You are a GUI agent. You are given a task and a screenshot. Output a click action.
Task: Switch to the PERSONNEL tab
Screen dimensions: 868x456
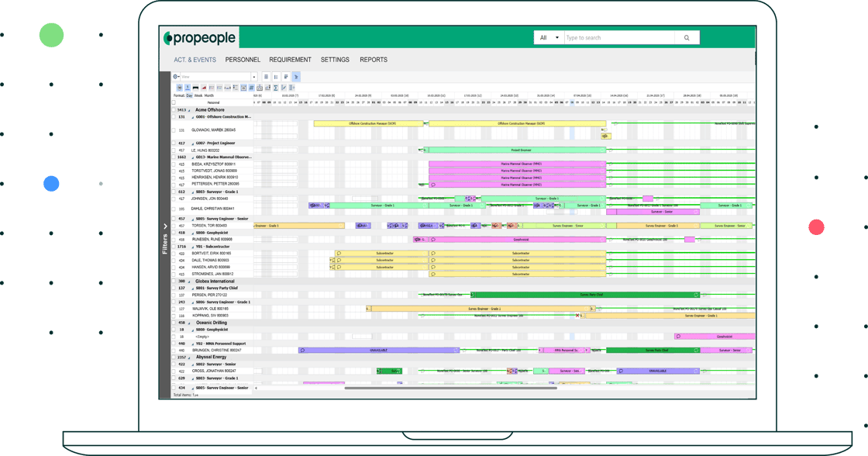[x=243, y=59]
